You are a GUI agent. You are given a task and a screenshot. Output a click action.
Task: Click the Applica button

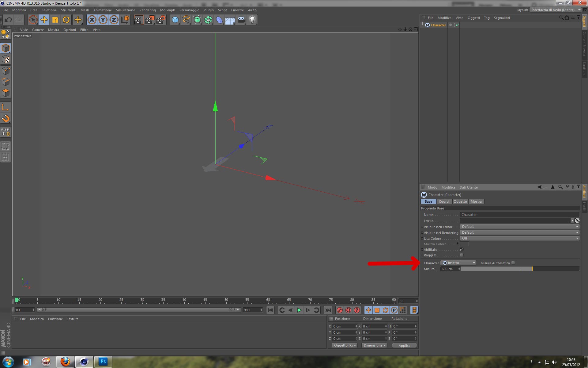(x=404, y=346)
